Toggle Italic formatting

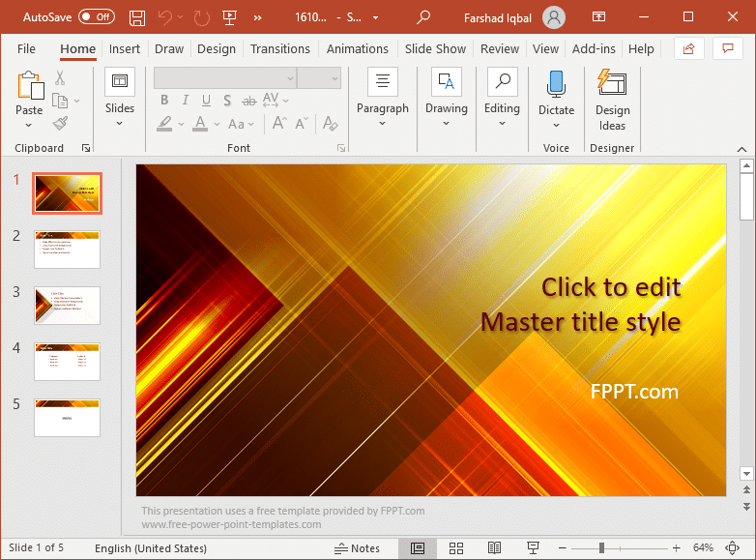tap(185, 100)
